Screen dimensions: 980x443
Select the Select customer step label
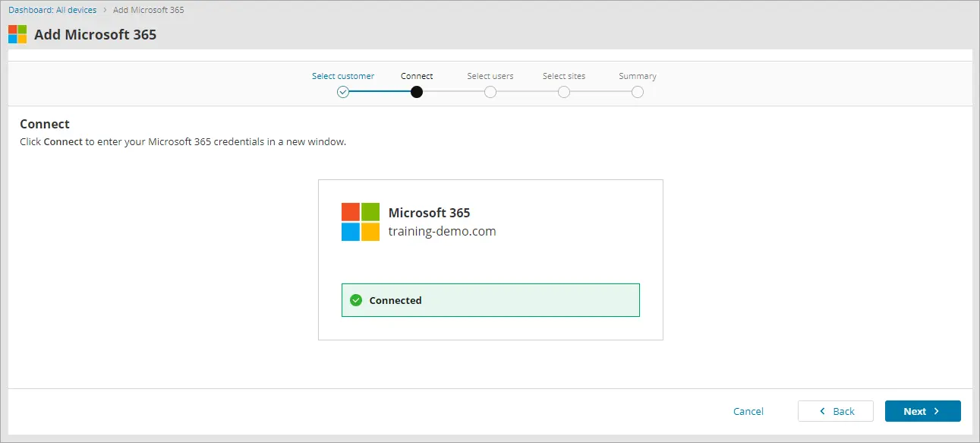(x=343, y=76)
